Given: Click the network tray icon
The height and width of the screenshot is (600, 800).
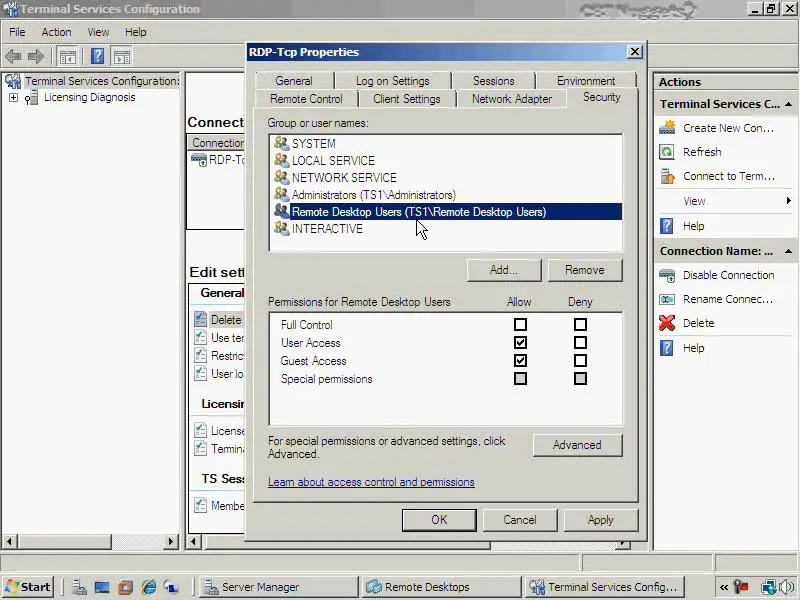Looking at the screenshot, I should (768, 587).
